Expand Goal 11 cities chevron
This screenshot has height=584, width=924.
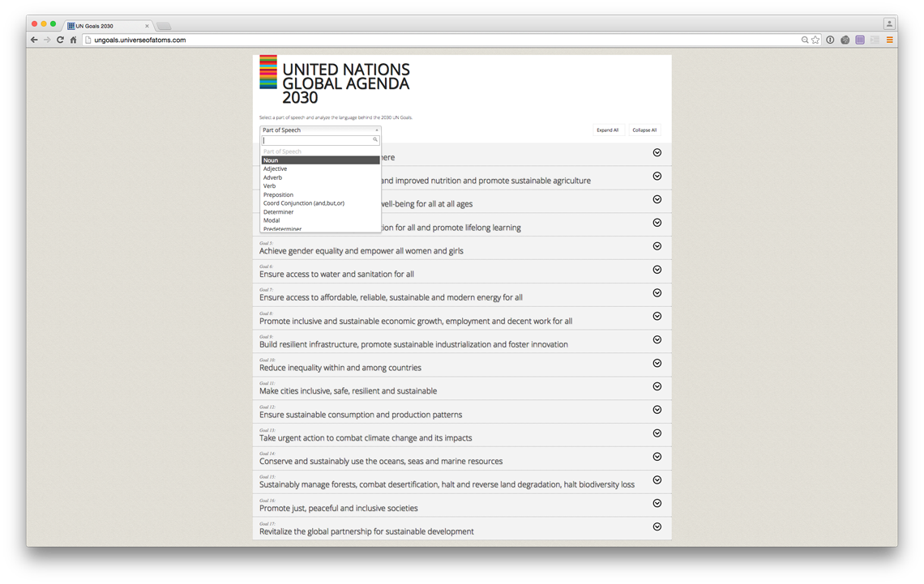pos(657,386)
